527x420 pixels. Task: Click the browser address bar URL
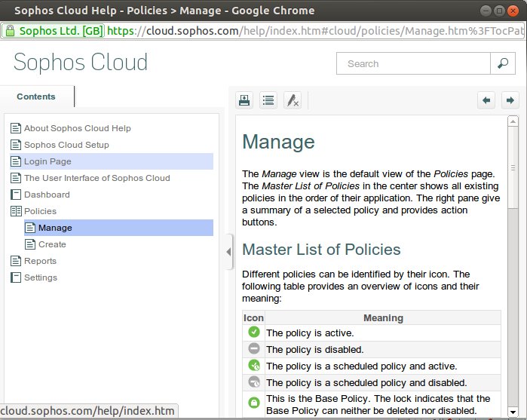[315, 31]
